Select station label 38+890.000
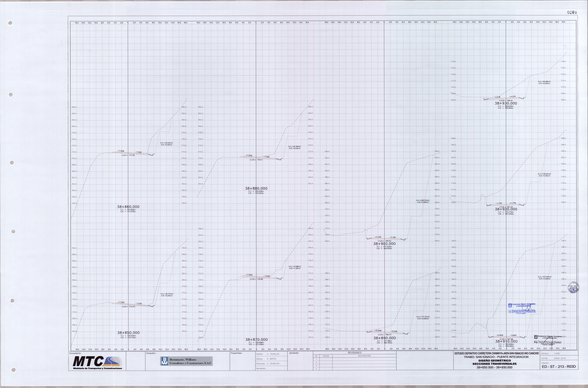Screen dimensions: 588x388 click(385, 338)
